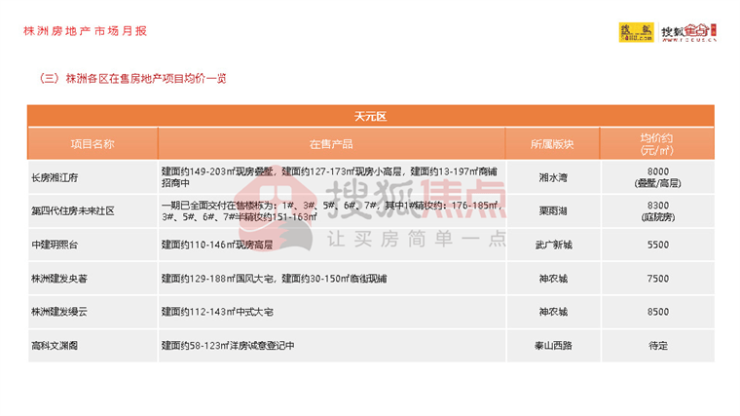Screen dimensions: 740x416
Task: Click the 长房湘江府 product description cell
Action: [332, 177]
